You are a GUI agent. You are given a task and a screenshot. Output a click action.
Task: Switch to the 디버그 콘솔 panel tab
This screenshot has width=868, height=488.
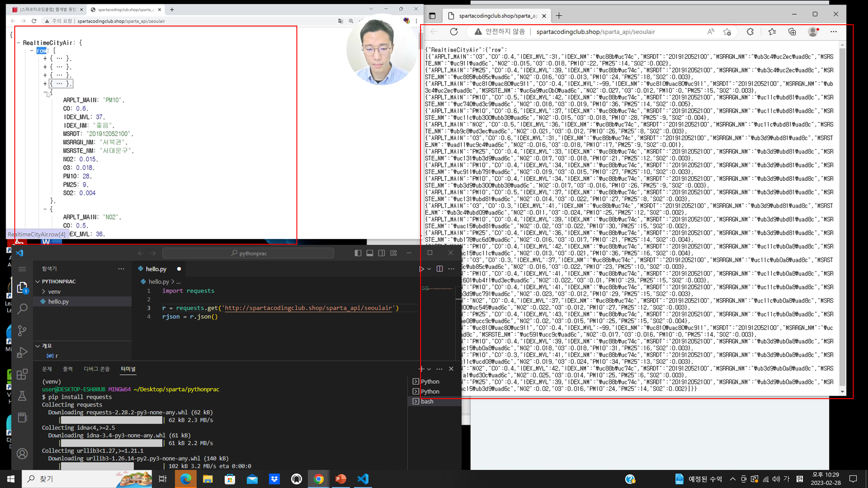97,369
